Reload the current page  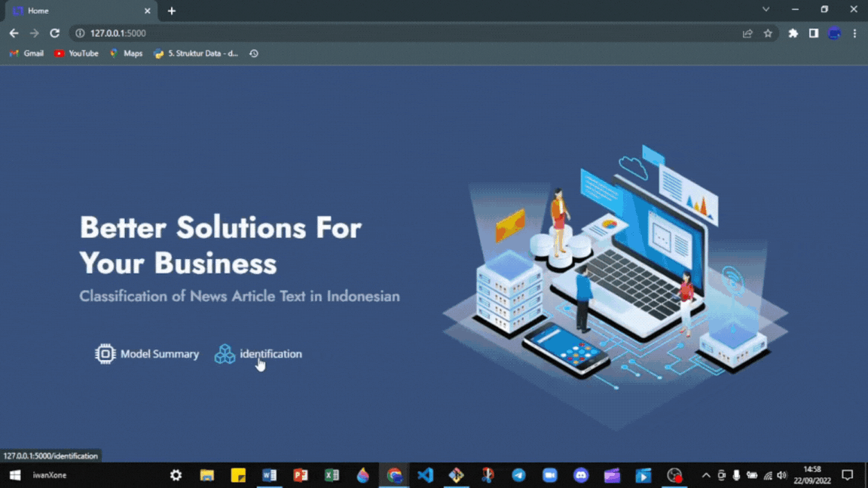(x=55, y=33)
